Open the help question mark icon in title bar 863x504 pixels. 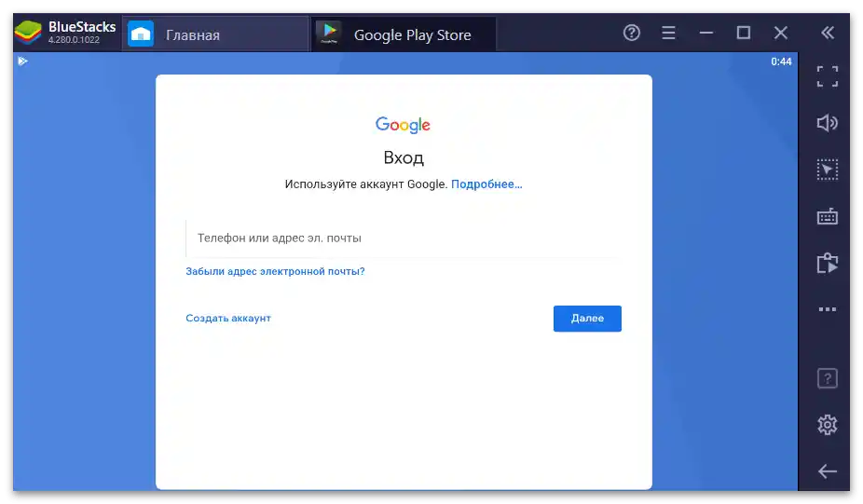click(x=631, y=33)
